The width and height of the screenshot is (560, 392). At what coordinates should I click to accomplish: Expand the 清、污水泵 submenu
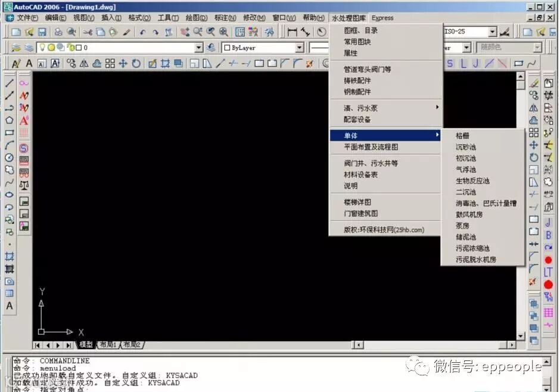click(x=385, y=108)
